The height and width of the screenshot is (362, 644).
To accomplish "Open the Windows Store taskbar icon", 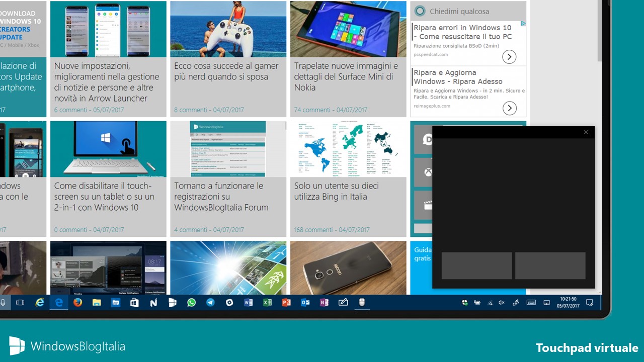I will click(x=134, y=303).
